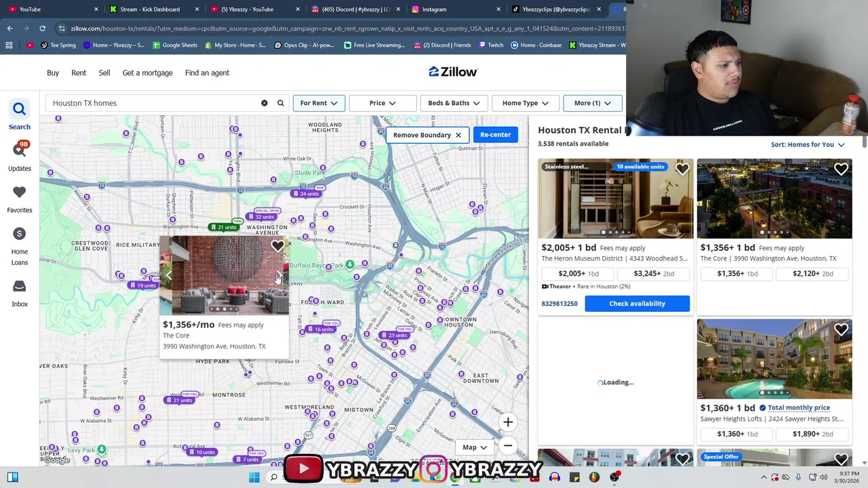868x488 pixels.
Task: Click the Re-center button
Action: 496,135
